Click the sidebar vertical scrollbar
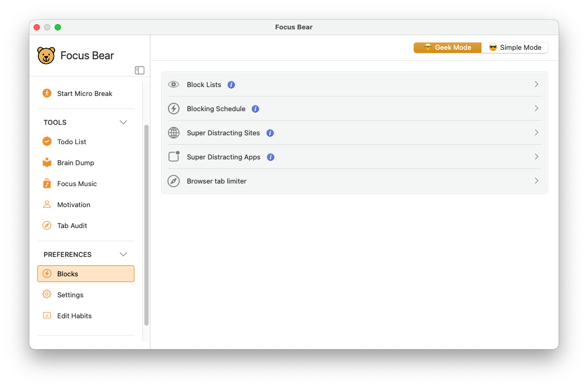The height and width of the screenshot is (388, 588). tap(146, 225)
